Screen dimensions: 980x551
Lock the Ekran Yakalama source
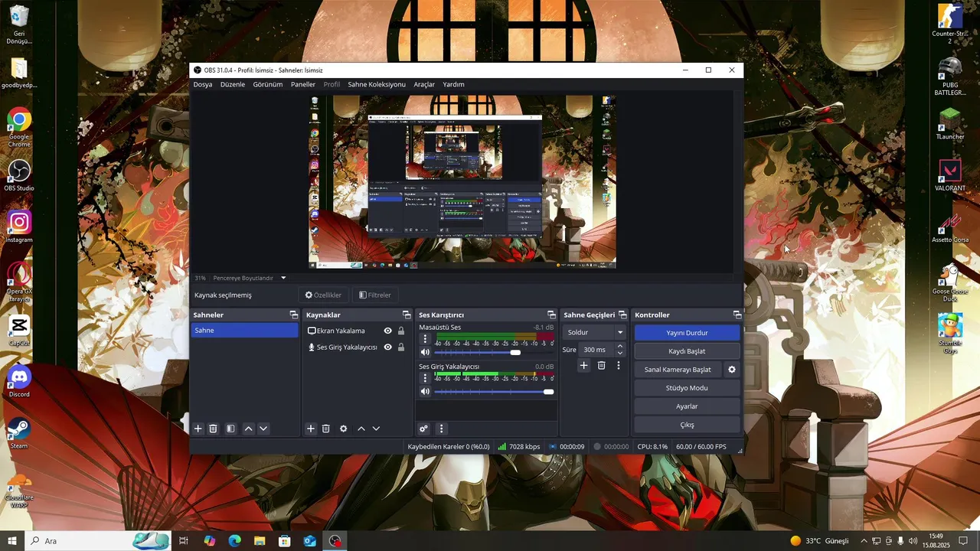[x=401, y=331]
